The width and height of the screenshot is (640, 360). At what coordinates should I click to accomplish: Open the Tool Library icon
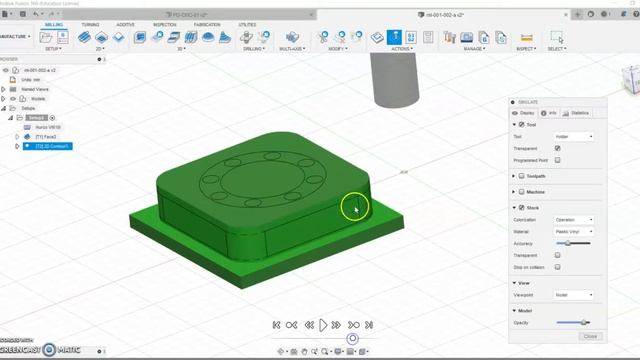[449, 38]
